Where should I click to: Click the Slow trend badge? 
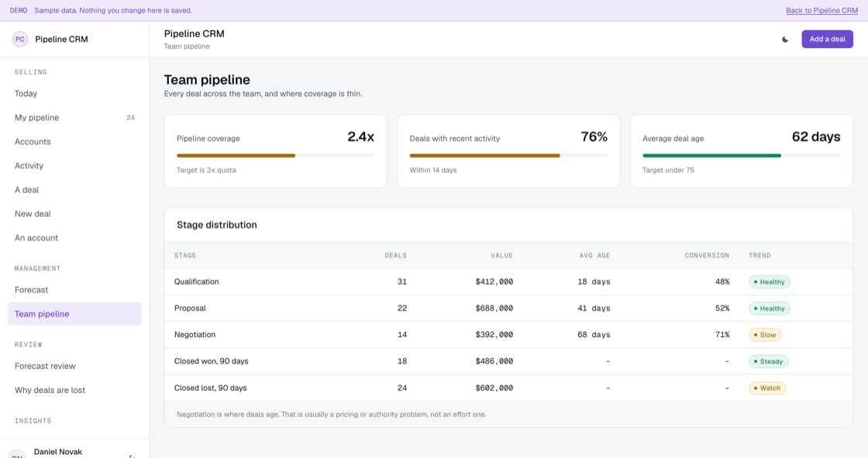click(764, 335)
